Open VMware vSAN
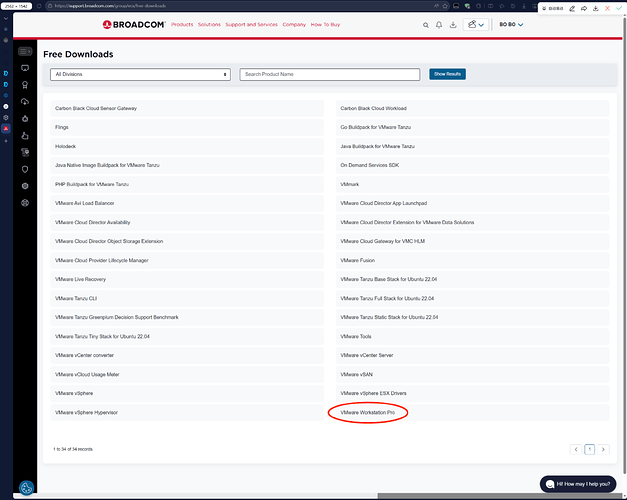Viewport: 627px width, 500px height. [472, 374]
